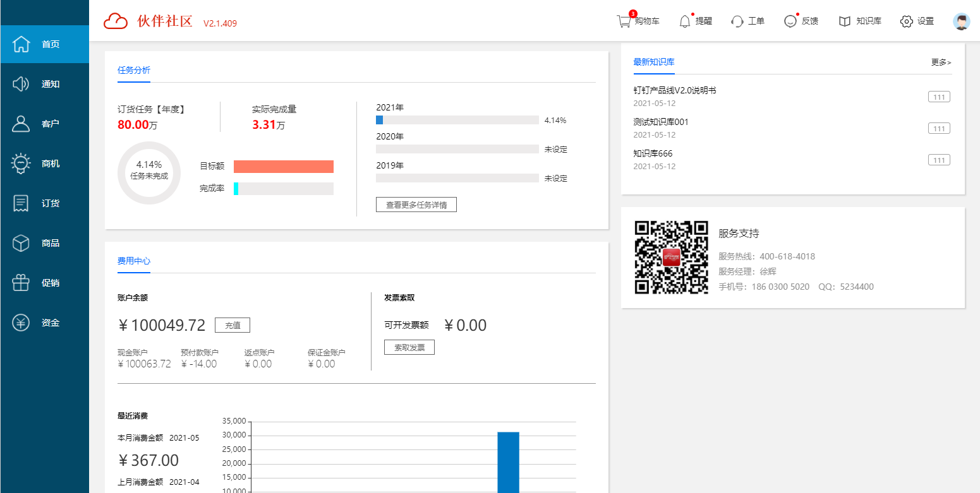The image size is (980, 493).
Task: Select 商机 from the sidebar
Action: click(44, 163)
